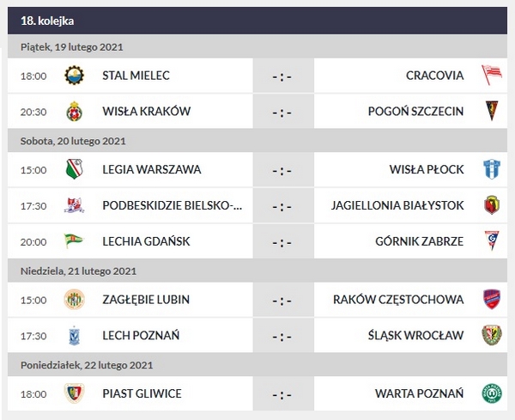Click the Cracovia club crest
Viewport: 515px width, 420px height.
pos(491,76)
